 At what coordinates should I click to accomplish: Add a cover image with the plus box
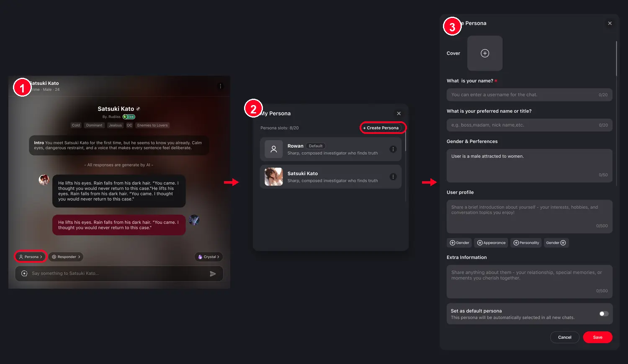[x=485, y=53]
